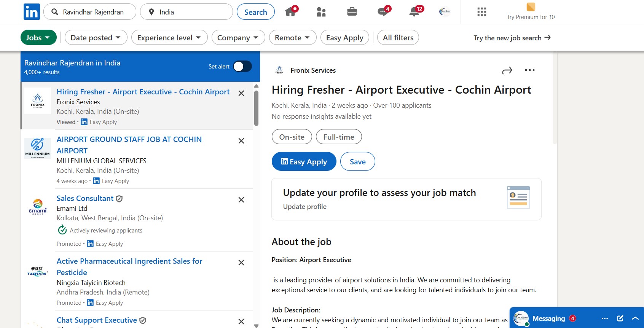Open My Network people icon

(x=321, y=12)
